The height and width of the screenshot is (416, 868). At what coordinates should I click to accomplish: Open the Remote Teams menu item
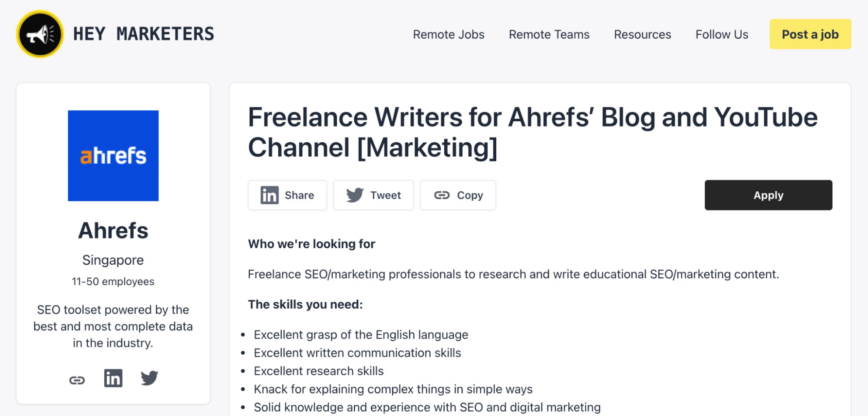[549, 34]
